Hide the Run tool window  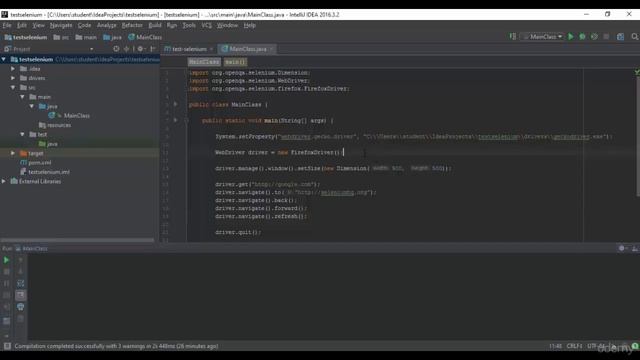(x=635, y=248)
